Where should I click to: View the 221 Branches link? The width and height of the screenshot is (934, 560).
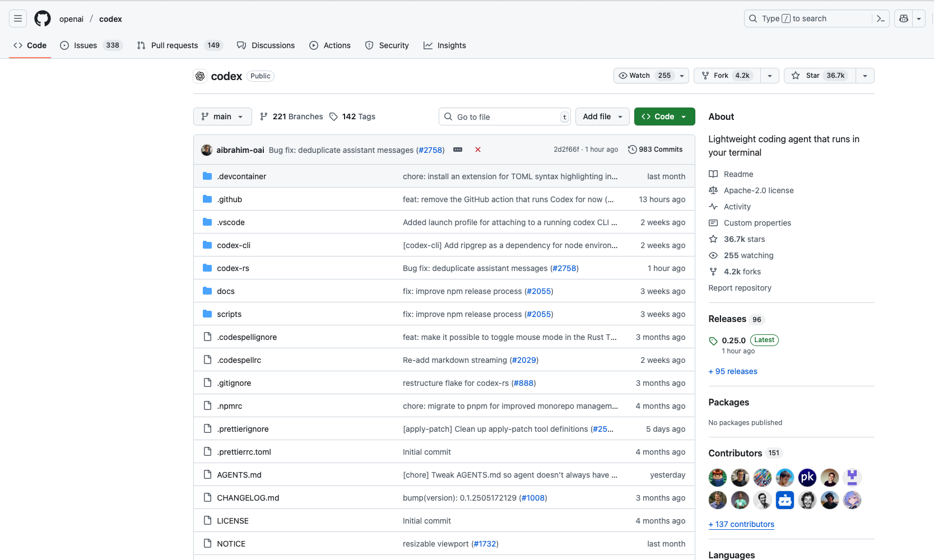[x=291, y=116]
